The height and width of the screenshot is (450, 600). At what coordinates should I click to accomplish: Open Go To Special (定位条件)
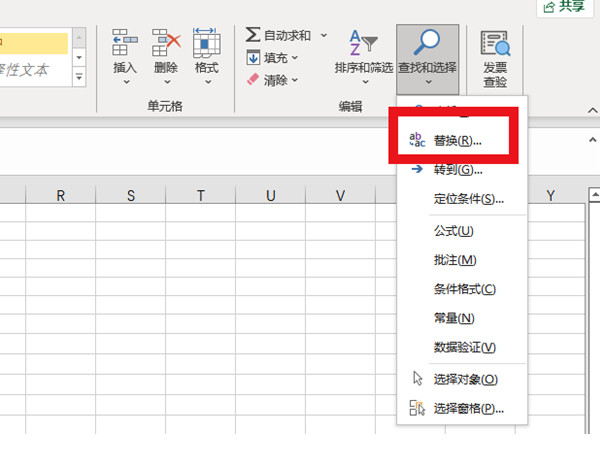click(469, 199)
